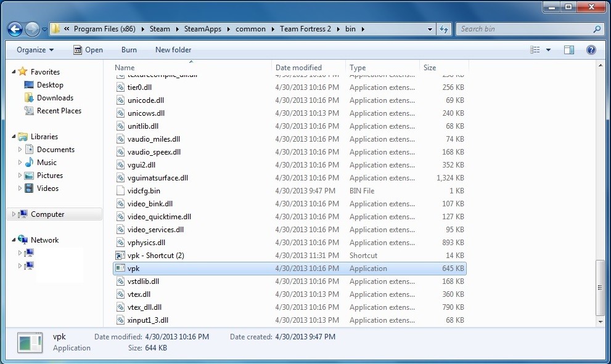Sort by Date modified column header
611x364 pixels.
(298, 67)
